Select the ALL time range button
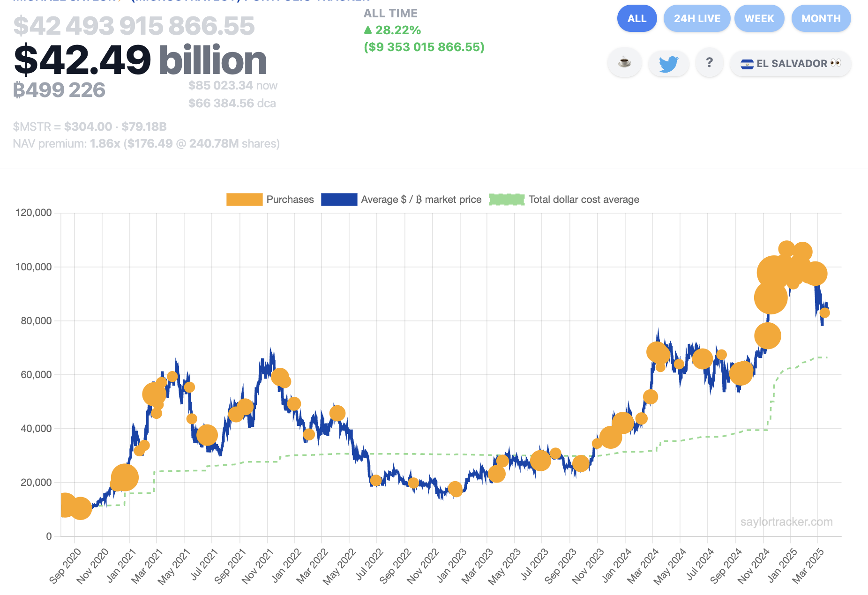 [x=637, y=18]
